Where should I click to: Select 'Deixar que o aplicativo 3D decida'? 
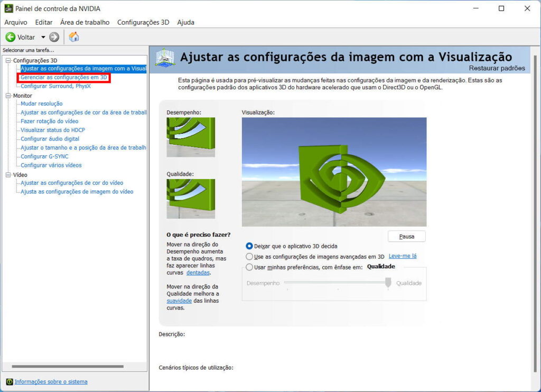click(249, 246)
